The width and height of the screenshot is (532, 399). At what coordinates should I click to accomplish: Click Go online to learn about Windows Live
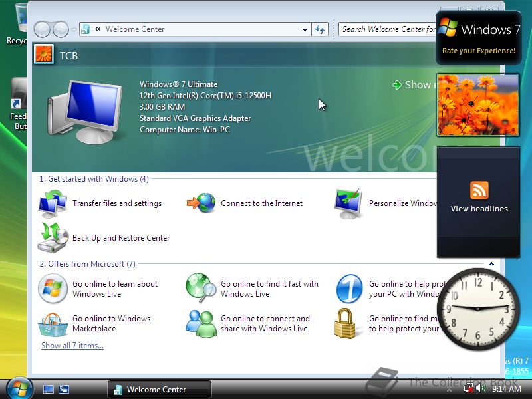coord(115,289)
